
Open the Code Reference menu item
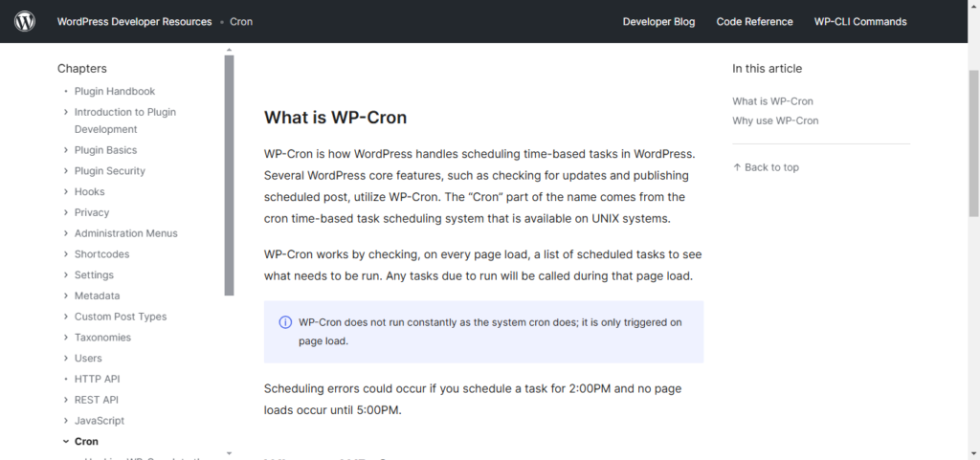[754, 22]
